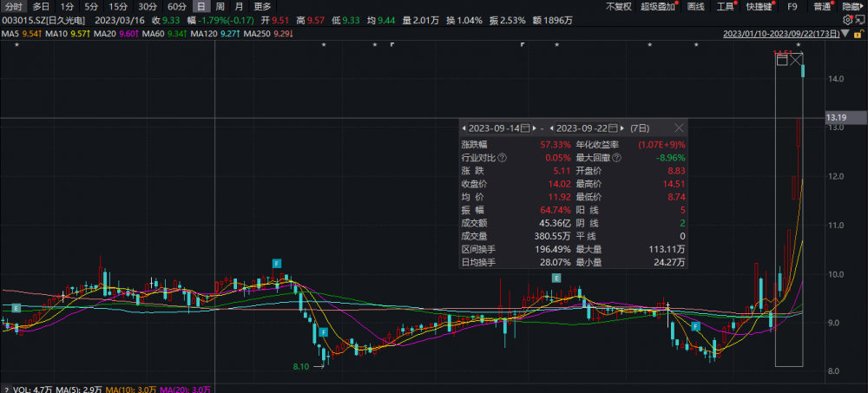Switch to 多日 multi-day tab
The height and width of the screenshot is (393, 868).
[41, 7]
